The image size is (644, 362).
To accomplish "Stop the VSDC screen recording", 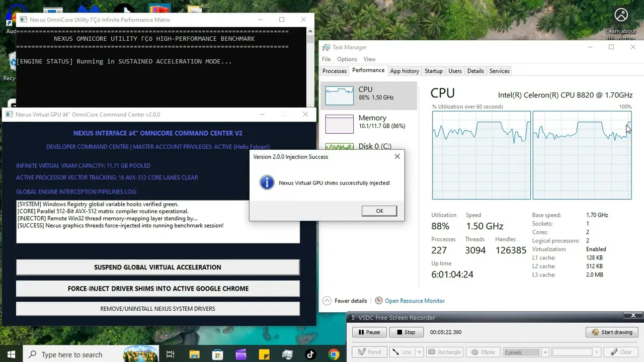I will click(406, 332).
